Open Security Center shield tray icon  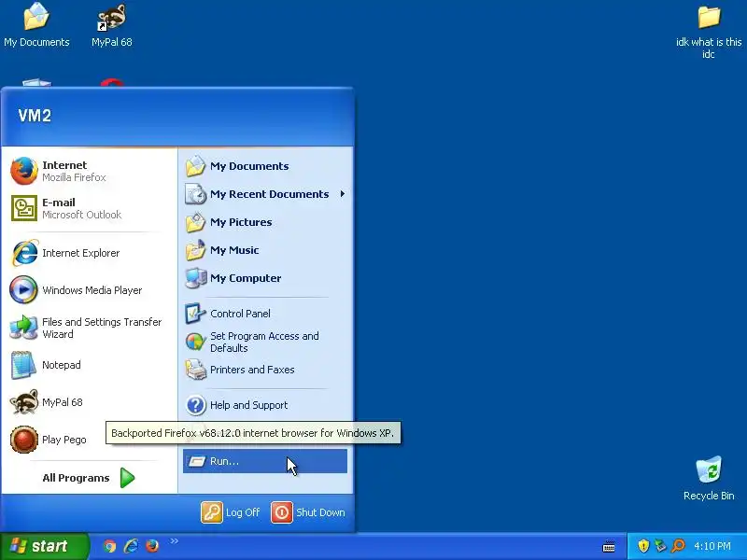tap(643, 546)
